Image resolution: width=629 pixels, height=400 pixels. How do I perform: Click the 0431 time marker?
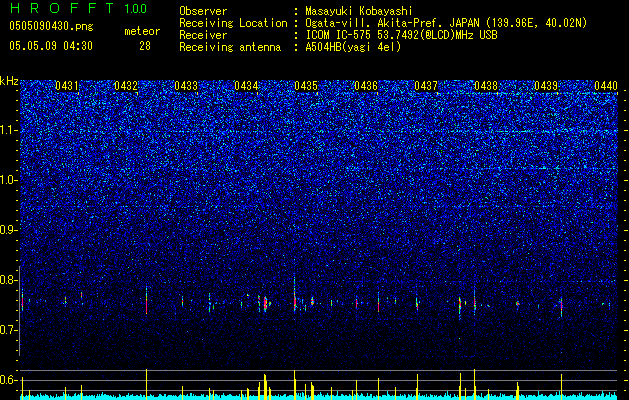67,86
